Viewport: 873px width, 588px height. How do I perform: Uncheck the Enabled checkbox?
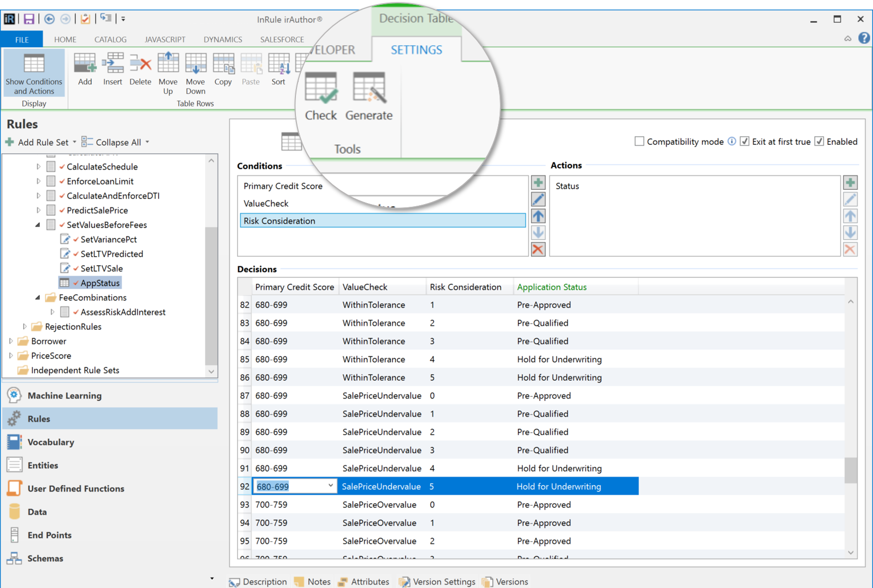[x=819, y=142]
